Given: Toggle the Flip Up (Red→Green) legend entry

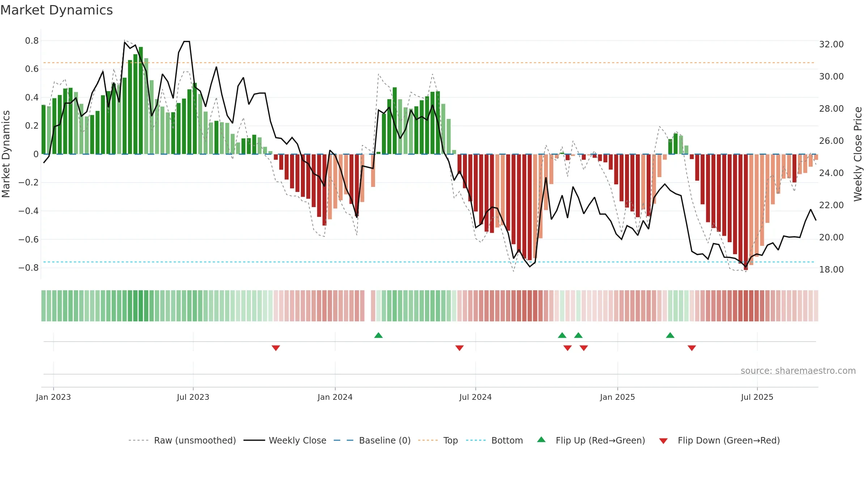Looking at the screenshot, I should coord(591,440).
